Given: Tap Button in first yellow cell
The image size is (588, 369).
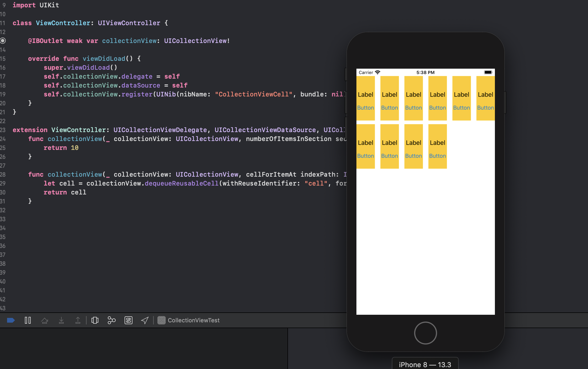Looking at the screenshot, I should [x=365, y=108].
